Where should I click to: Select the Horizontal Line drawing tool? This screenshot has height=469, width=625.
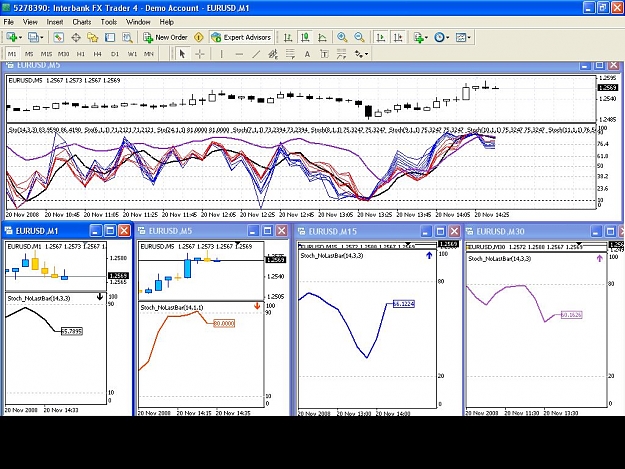pyautogui.click(x=239, y=54)
